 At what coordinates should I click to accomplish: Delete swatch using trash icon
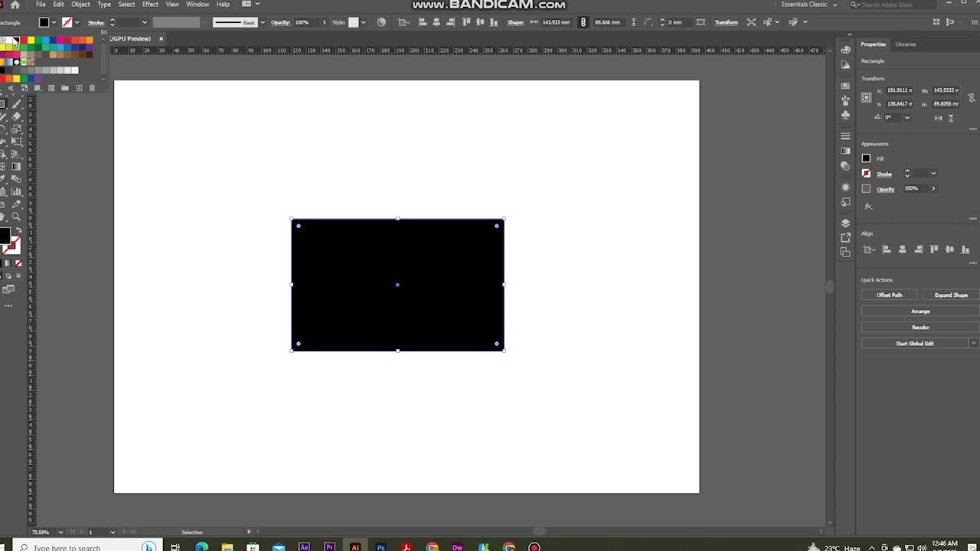point(92,88)
